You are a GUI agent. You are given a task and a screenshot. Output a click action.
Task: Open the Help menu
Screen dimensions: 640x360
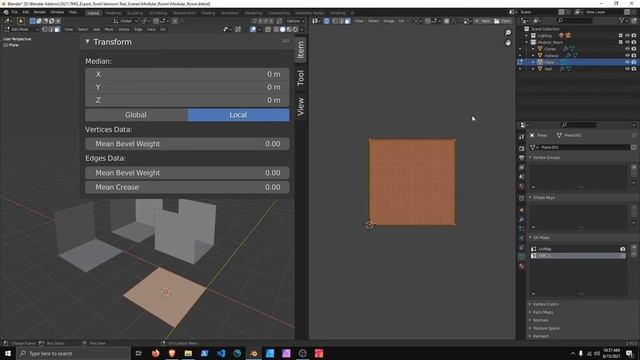73,12
